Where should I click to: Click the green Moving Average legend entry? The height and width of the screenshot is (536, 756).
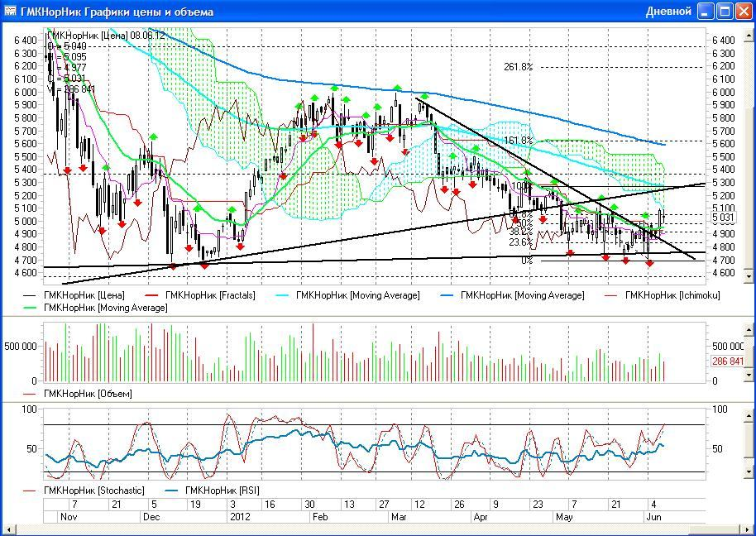click(x=105, y=308)
